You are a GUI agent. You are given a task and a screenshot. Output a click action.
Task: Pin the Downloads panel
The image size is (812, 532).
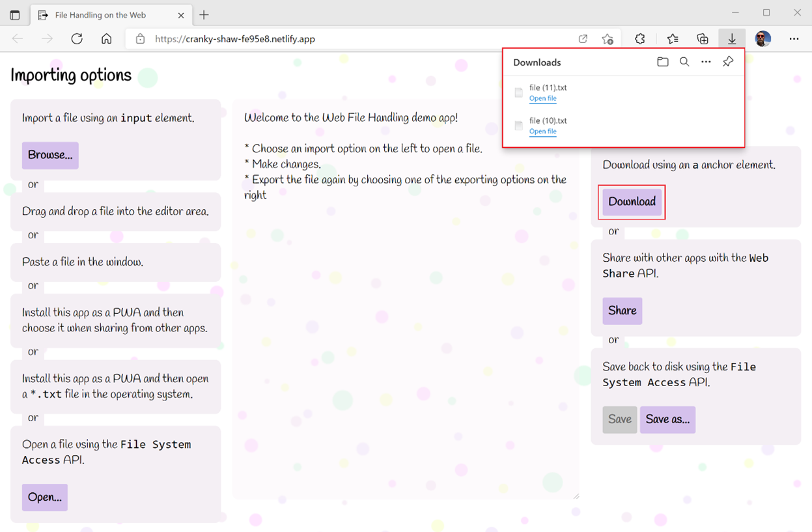coord(728,62)
